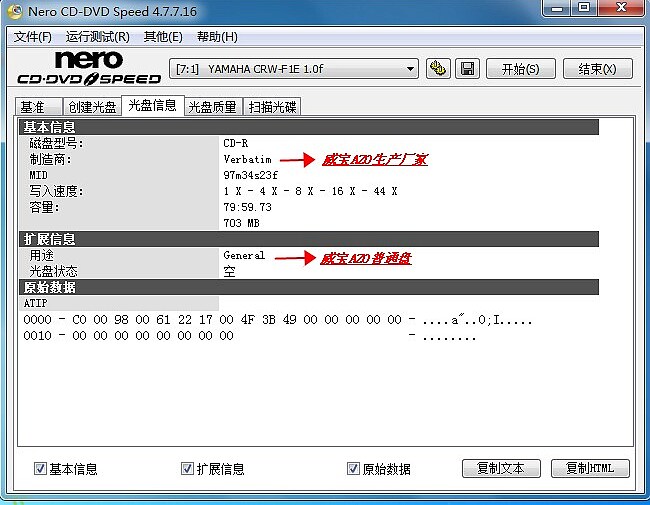Uncheck the 基本信息 checkbox
Screen dimensions: 650x505
tap(40, 469)
